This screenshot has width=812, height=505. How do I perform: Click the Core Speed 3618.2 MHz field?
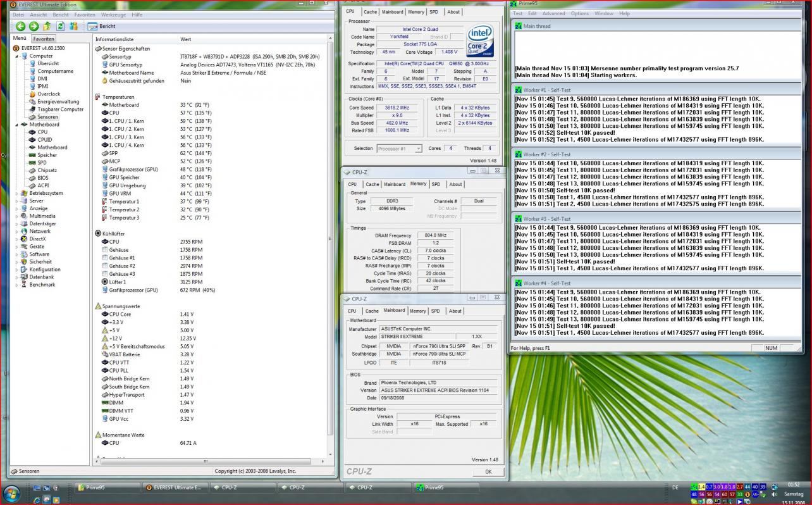(396, 108)
